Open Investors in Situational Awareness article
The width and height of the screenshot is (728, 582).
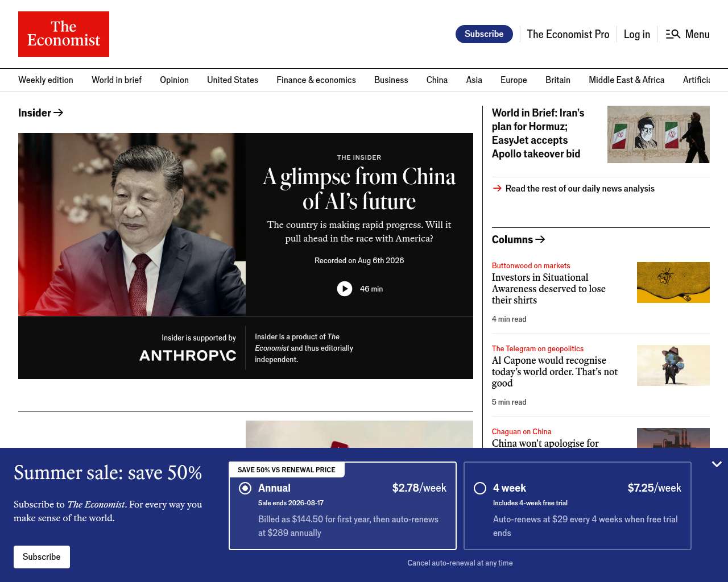pos(549,289)
